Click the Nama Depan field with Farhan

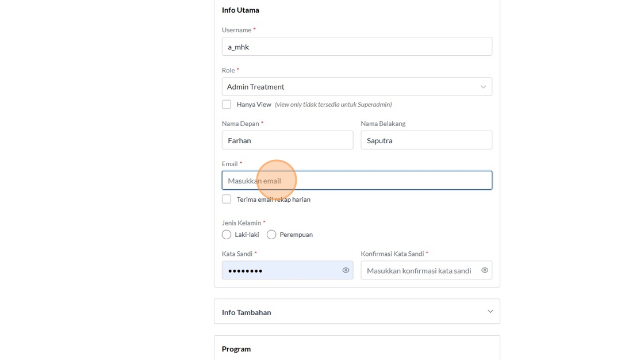click(x=287, y=140)
